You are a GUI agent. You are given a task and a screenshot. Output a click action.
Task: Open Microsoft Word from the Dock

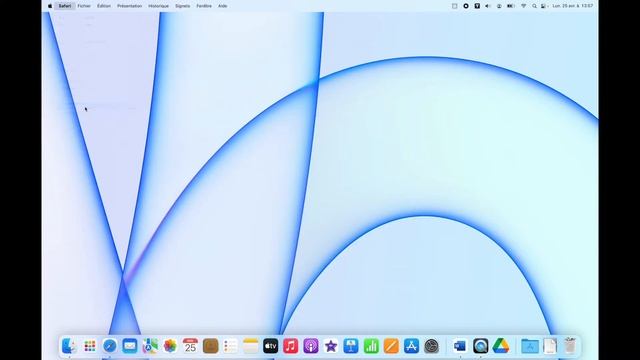460,346
